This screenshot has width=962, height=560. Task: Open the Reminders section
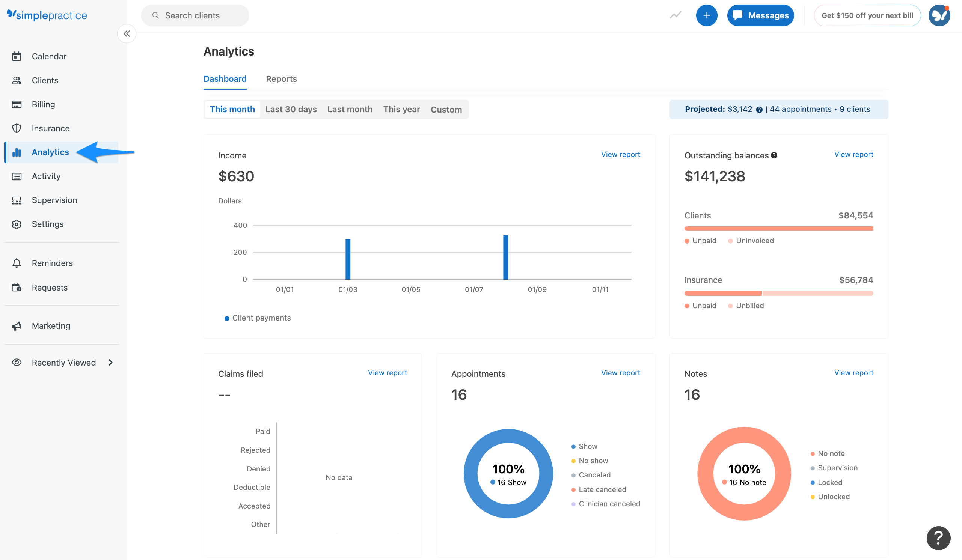52,263
